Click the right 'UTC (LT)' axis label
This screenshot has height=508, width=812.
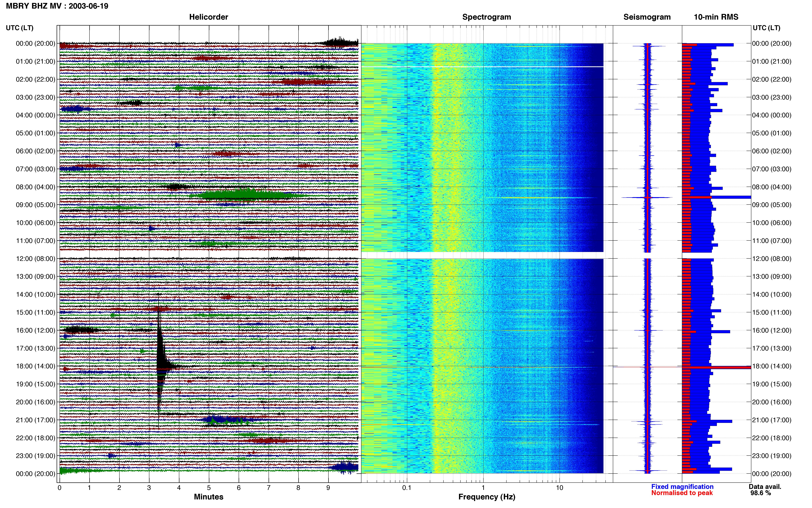tap(766, 28)
